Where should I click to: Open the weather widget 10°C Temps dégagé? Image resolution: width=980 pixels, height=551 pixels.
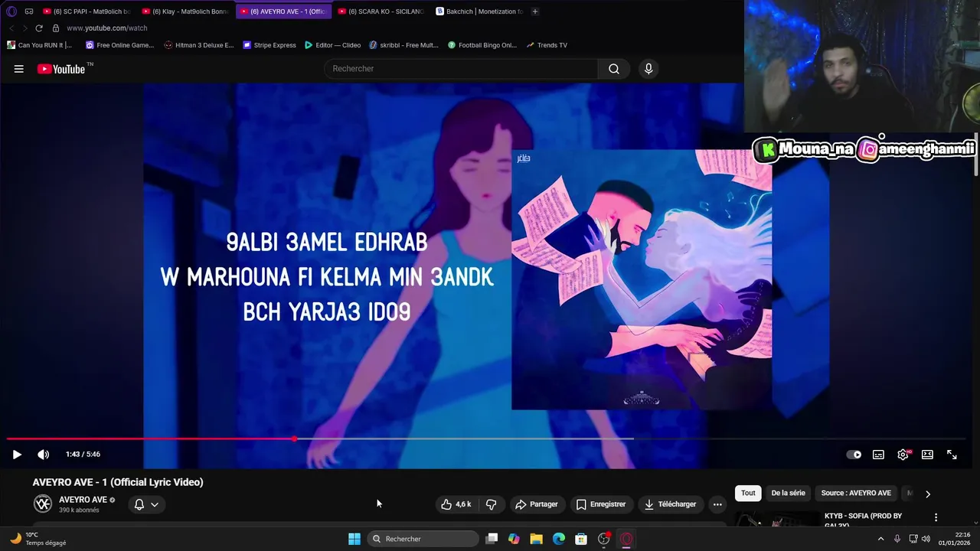coord(38,539)
